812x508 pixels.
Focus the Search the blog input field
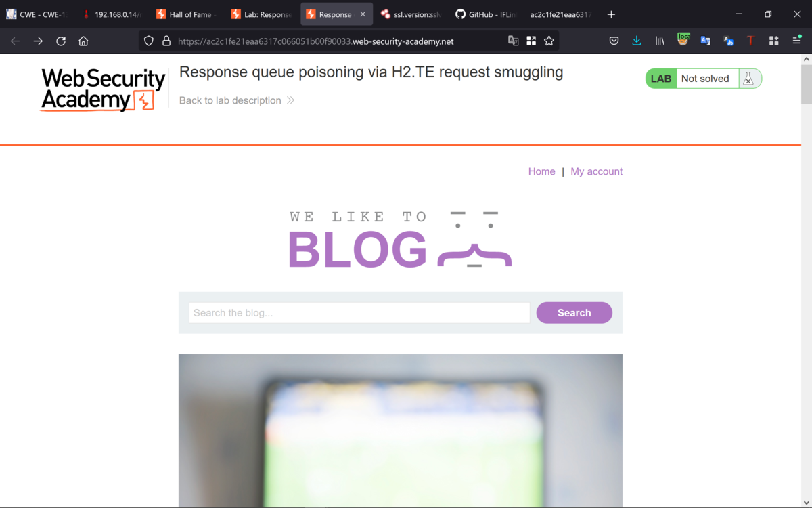point(359,313)
